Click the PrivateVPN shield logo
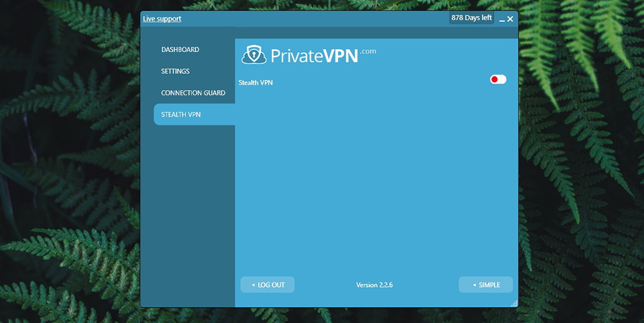 point(254,55)
